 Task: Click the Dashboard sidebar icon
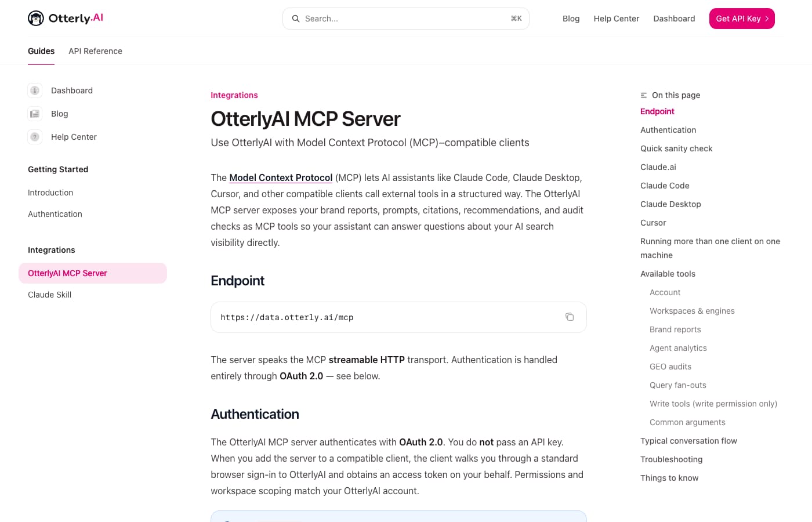tap(35, 90)
